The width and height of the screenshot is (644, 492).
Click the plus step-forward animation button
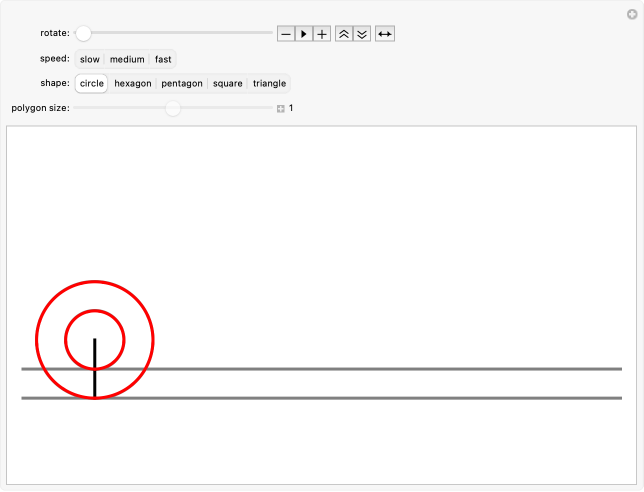point(321,34)
